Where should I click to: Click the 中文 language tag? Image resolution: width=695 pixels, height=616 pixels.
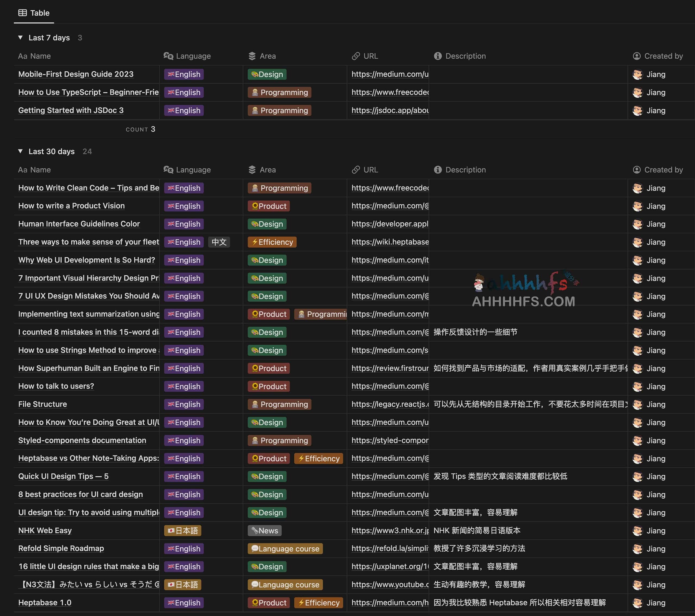219,242
